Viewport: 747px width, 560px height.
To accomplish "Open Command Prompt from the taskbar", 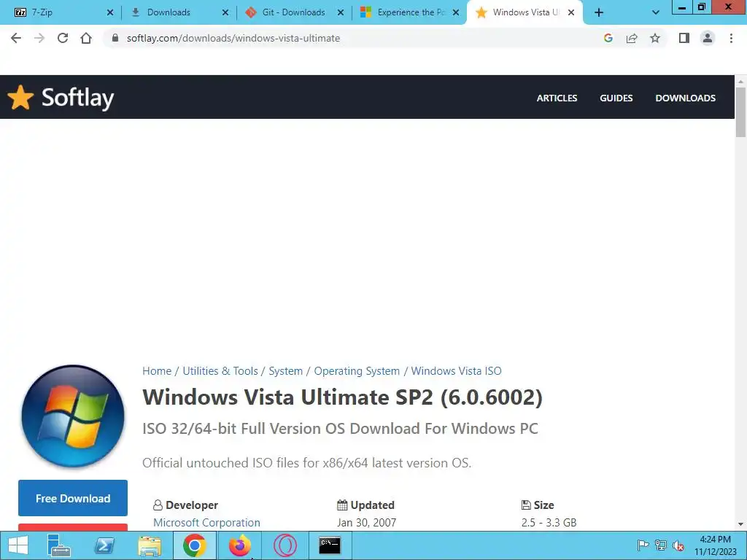I will [330, 545].
